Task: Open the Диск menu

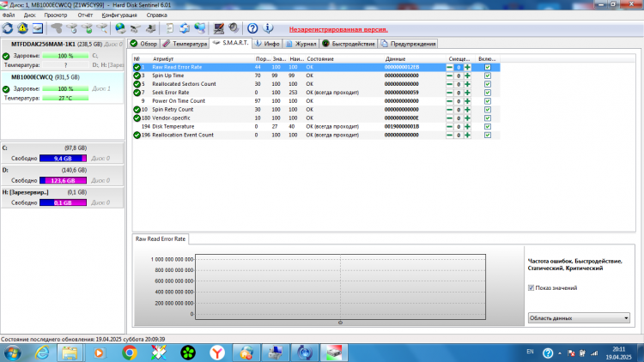Action: coord(29,15)
